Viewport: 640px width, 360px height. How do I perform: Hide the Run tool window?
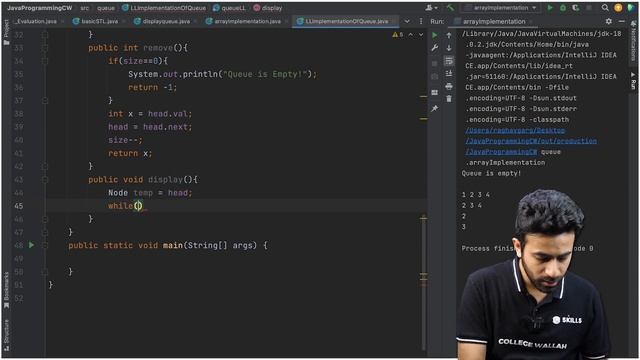622,21
